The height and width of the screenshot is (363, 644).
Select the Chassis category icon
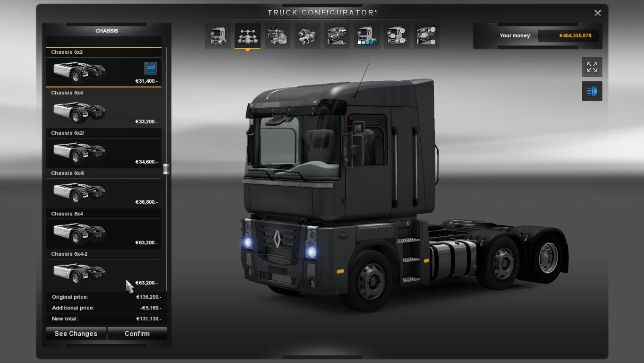pyautogui.click(x=247, y=36)
